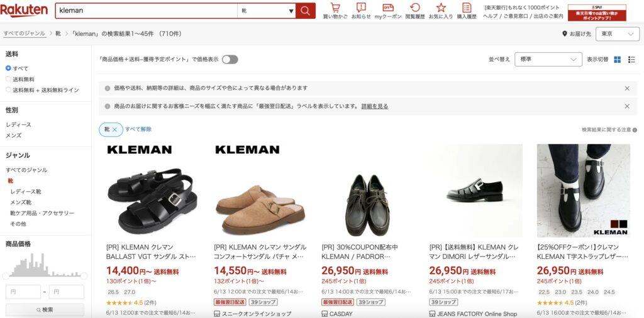The image size is (644, 318).
Task: Switch to list view display icon
Action: click(x=631, y=60)
